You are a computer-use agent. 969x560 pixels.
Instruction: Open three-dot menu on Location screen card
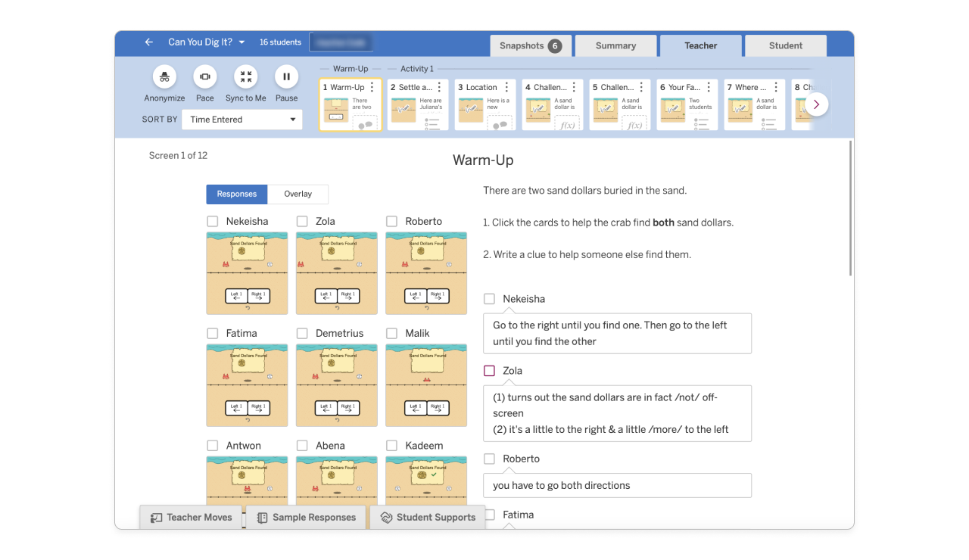(x=506, y=88)
